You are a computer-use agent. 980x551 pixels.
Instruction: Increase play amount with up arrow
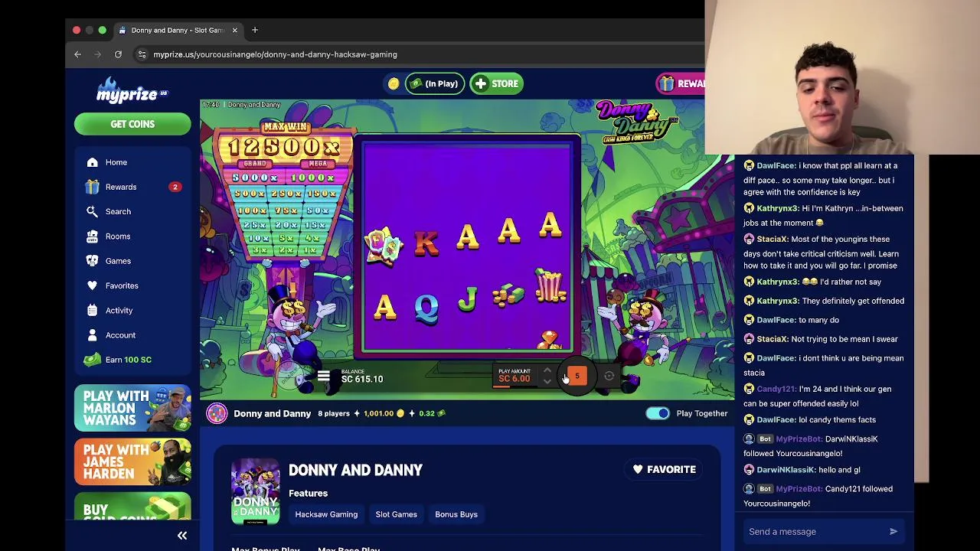[547, 370]
